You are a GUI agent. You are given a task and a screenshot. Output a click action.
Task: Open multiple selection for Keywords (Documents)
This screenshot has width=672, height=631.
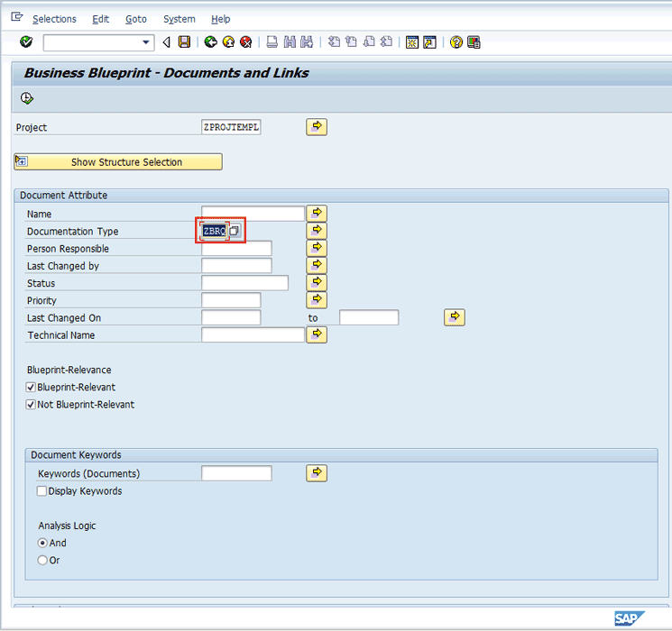pyautogui.click(x=317, y=473)
